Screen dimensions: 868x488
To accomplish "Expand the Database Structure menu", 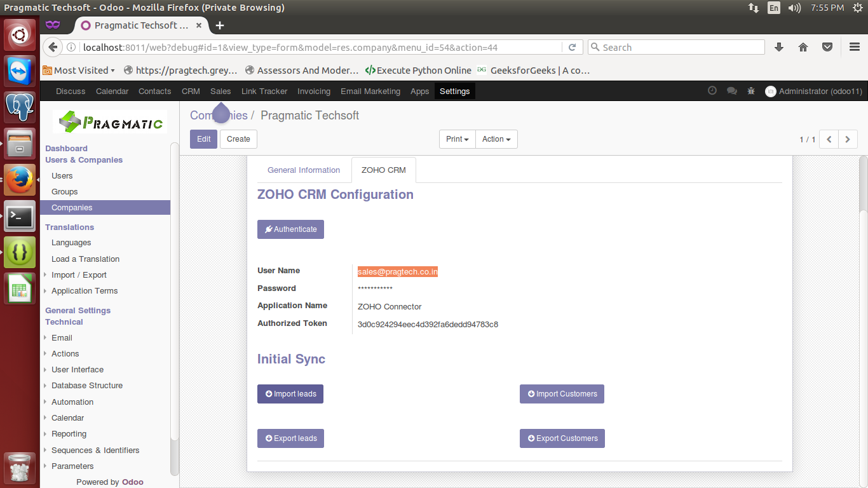I will [87, 385].
